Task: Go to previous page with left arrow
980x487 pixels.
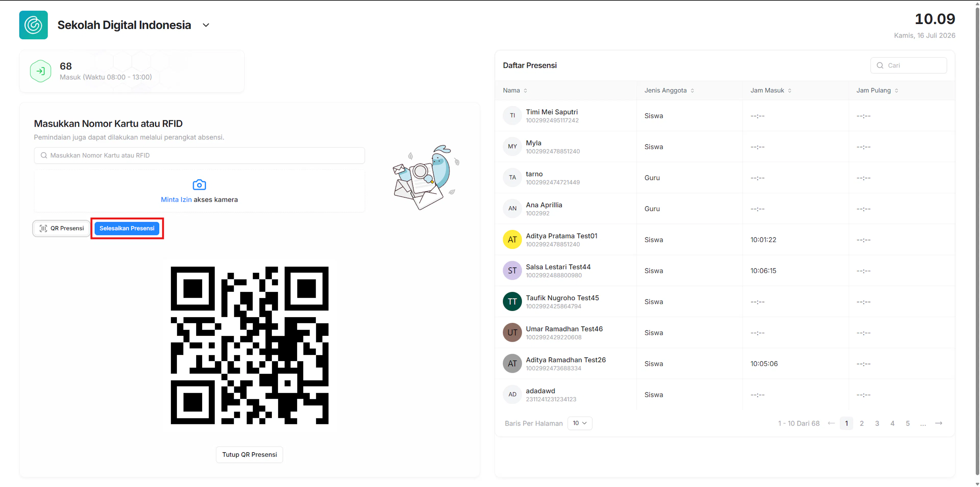Action: click(x=831, y=424)
